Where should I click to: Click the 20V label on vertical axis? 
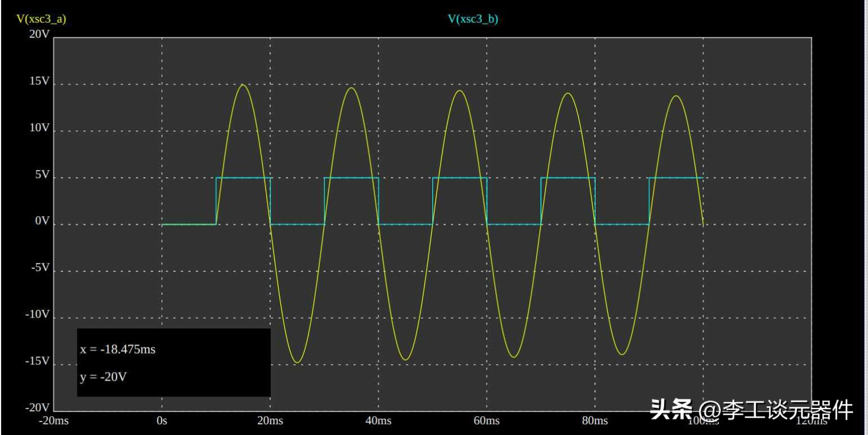click(x=40, y=35)
